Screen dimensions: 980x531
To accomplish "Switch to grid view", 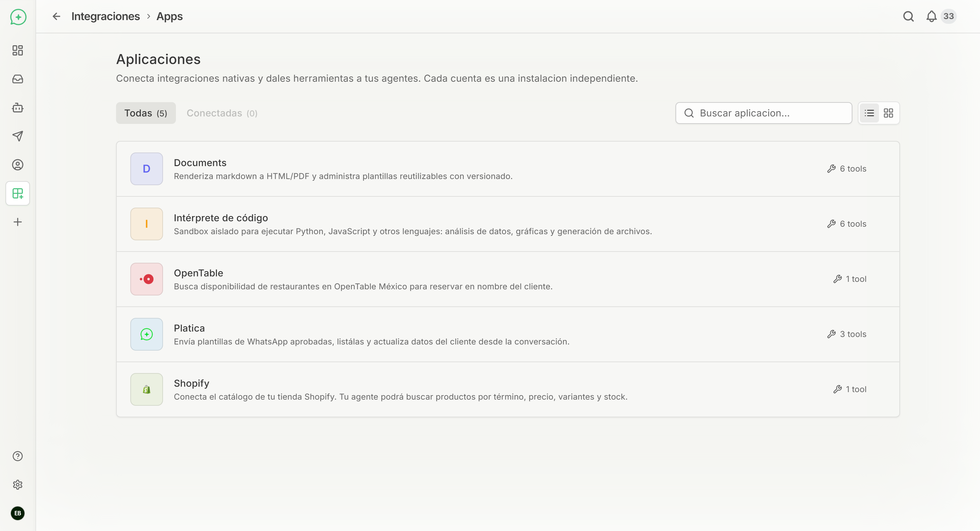I will click(x=888, y=113).
